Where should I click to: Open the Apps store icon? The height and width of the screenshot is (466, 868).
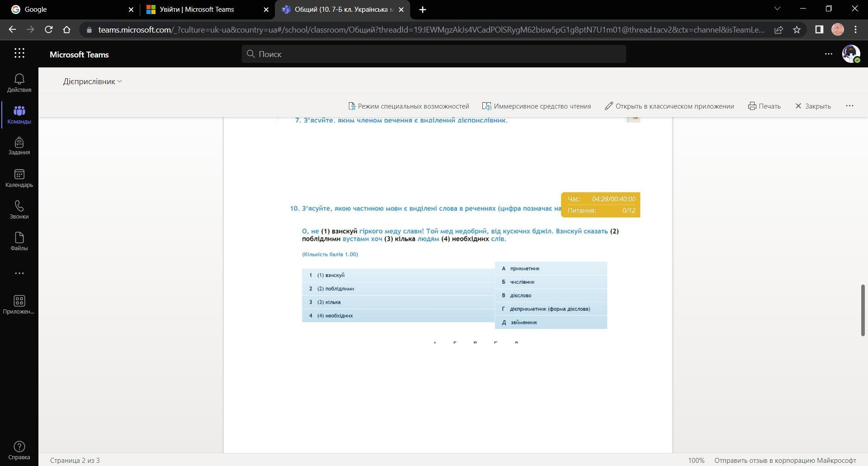point(19,304)
